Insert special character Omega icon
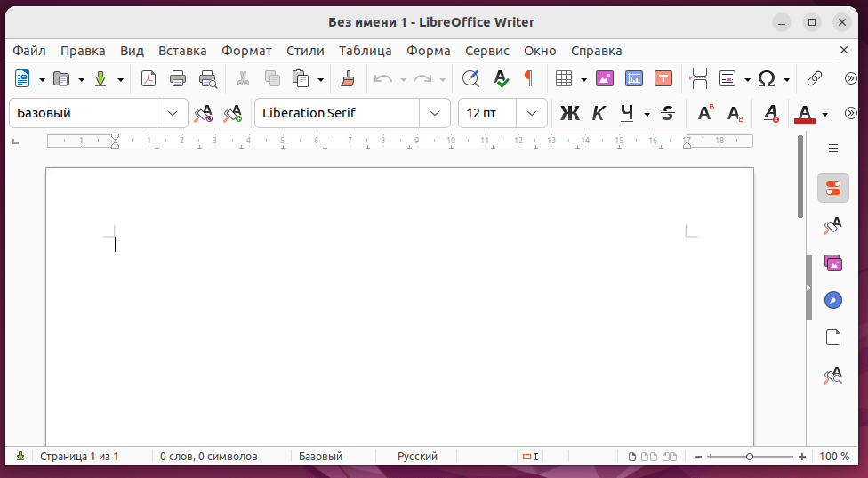Viewport: 868px width, 478px height. pos(767,78)
